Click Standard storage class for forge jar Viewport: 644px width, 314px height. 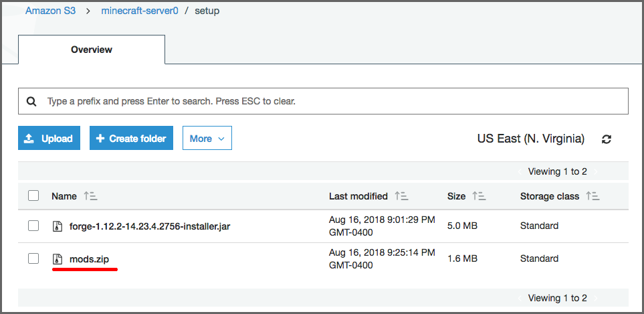pos(539,226)
